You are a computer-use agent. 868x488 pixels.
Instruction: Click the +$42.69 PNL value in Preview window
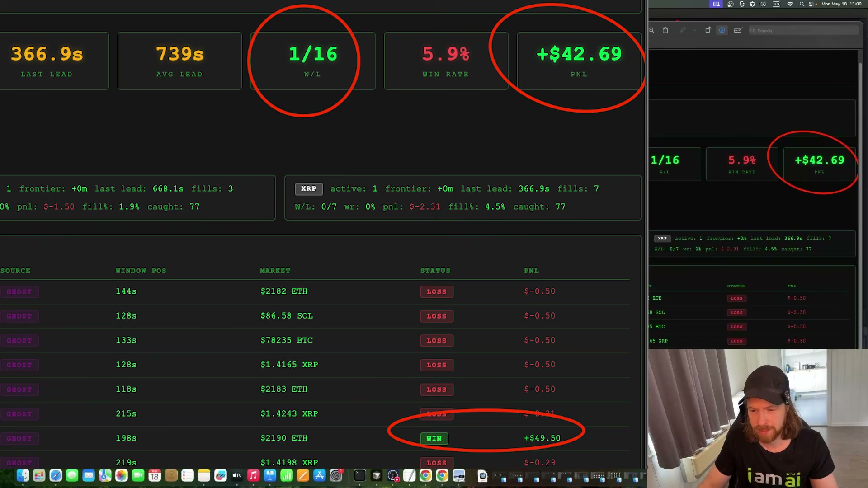[820, 160]
